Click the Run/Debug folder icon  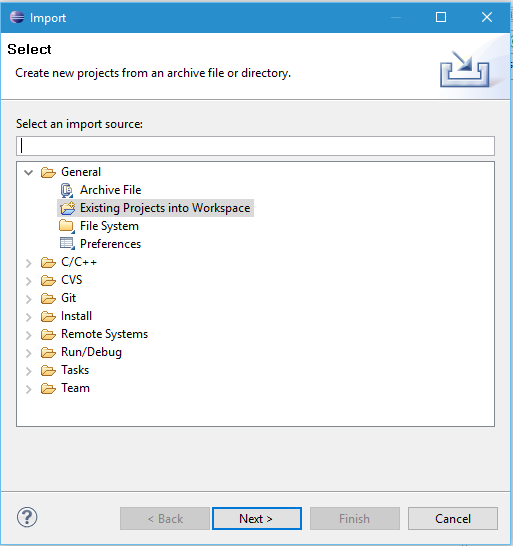[48, 352]
